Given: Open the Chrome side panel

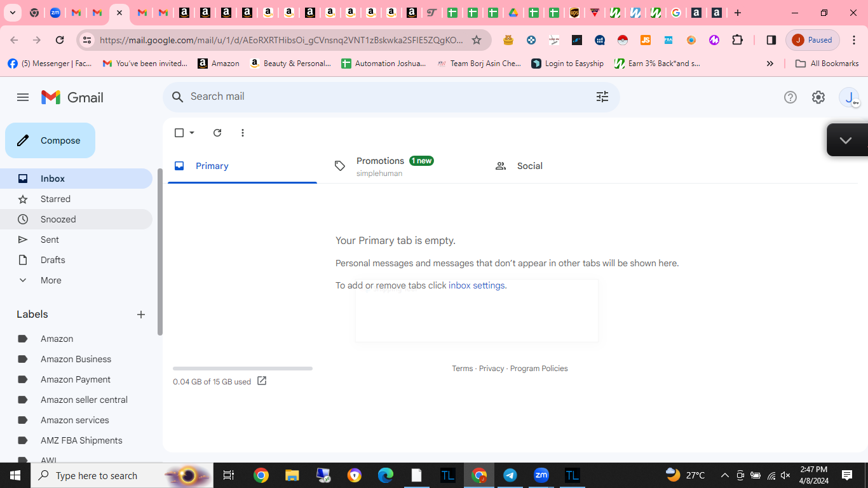Looking at the screenshot, I should click(x=771, y=40).
